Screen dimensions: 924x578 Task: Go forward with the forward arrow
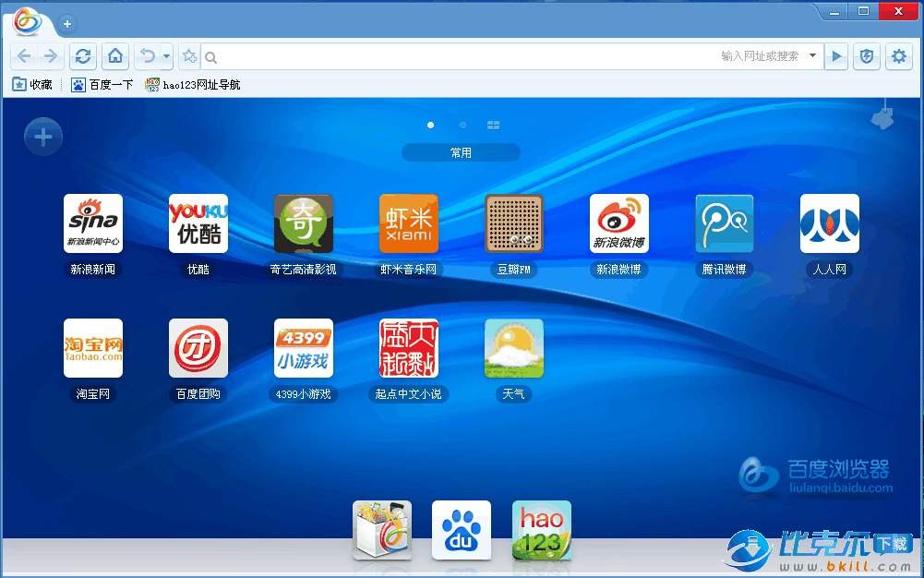pos(51,56)
